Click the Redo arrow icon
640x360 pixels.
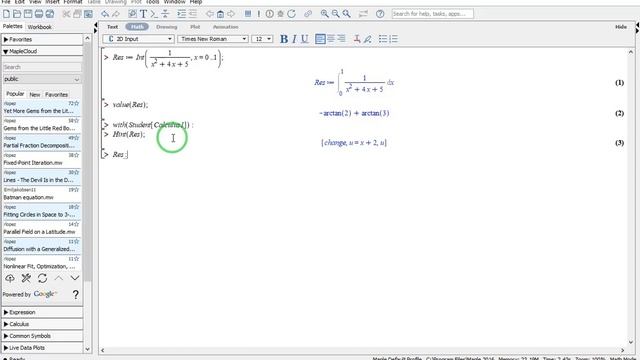point(116,14)
